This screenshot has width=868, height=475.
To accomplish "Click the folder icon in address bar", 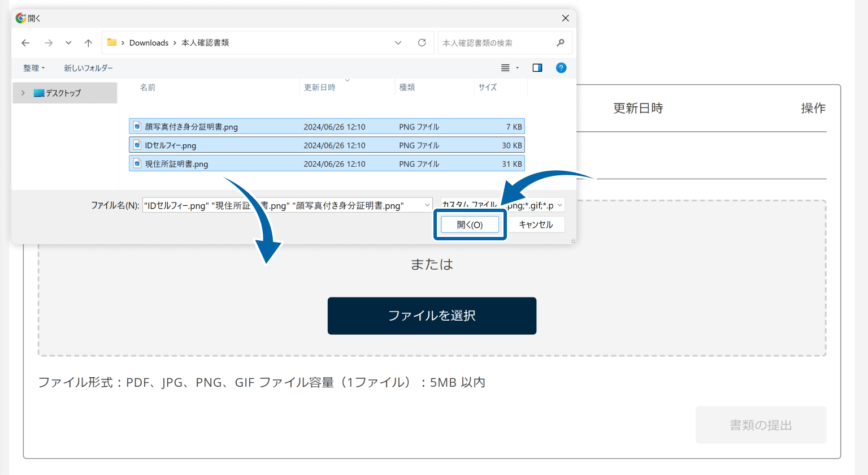I will [112, 42].
